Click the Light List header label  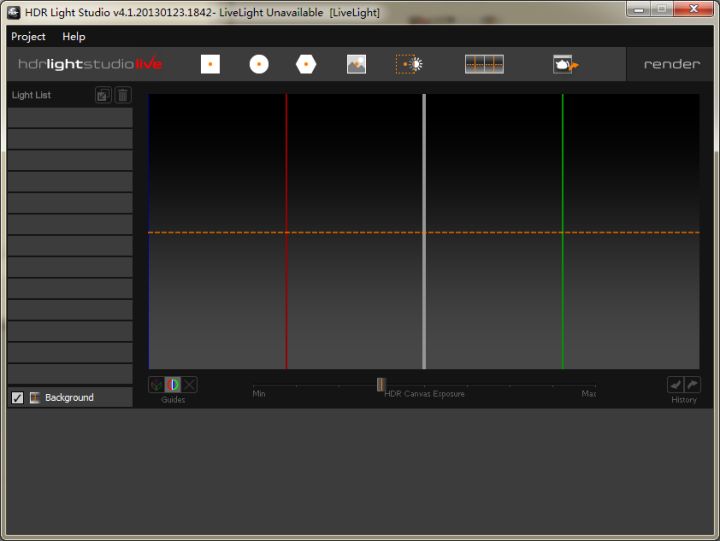point(31,95)
